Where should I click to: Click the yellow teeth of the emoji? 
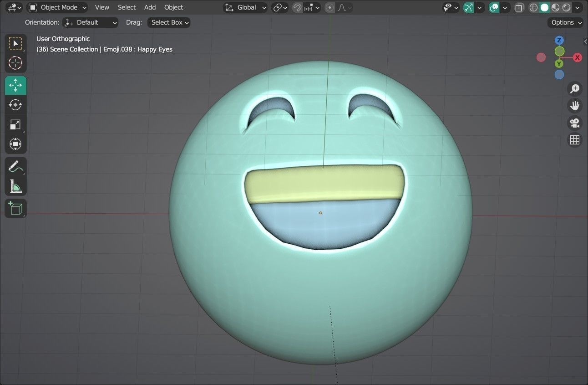point(324,184)
